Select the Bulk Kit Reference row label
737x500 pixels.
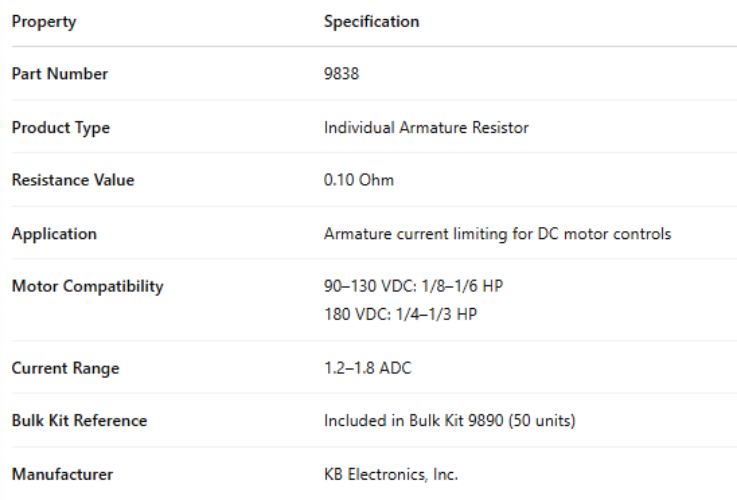[x=79, y=421]
